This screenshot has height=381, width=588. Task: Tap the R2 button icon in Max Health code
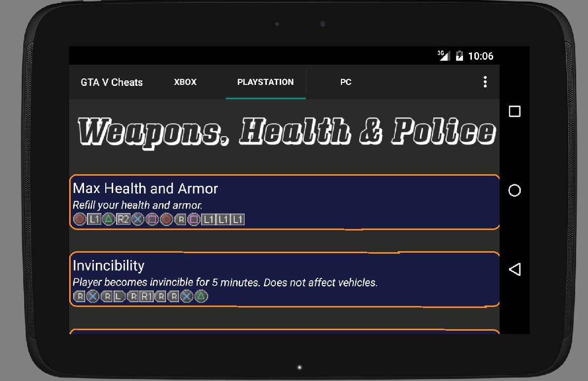(x=123, y=219)
